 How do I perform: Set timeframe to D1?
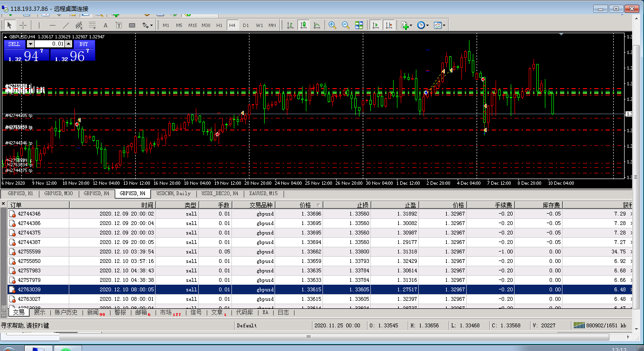pos(246,25)
